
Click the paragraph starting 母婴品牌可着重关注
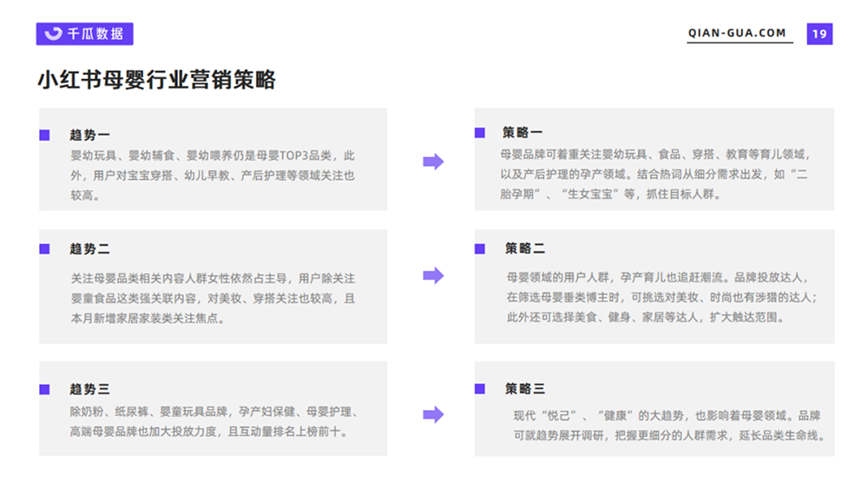(655, 175)
